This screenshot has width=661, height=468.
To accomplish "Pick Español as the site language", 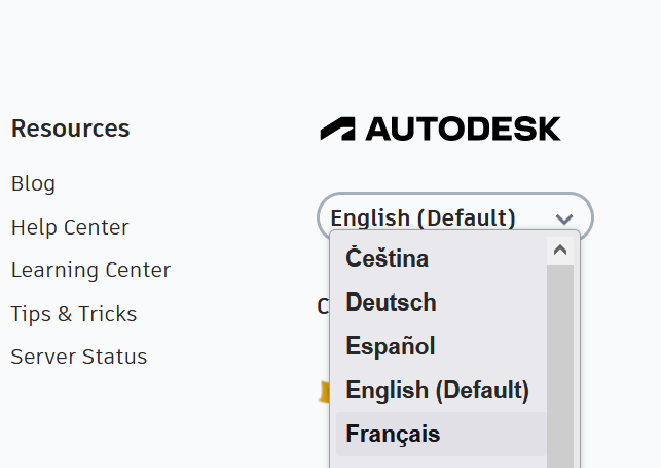I will pyautogui.click(x=390, y=346).
